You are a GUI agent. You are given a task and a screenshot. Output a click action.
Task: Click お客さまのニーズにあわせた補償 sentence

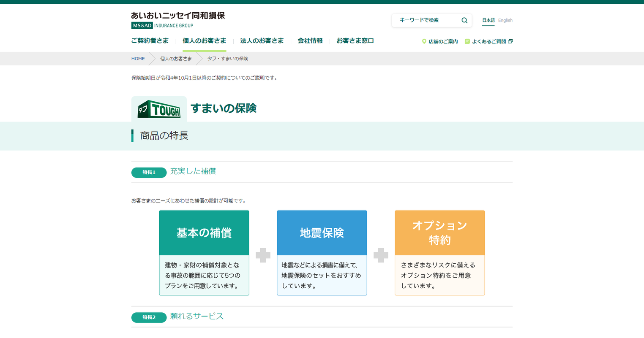[x=189, y=201]
